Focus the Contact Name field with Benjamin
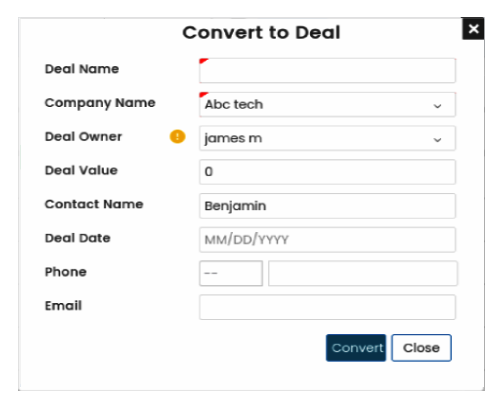 click(x=327, y=206)
